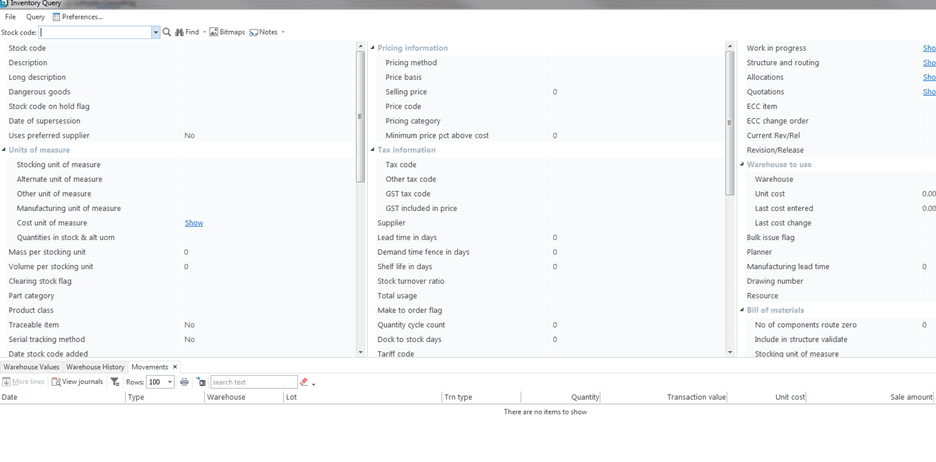Click the Find binoculars icon
936x462 pixels.
tap(179, 32)
